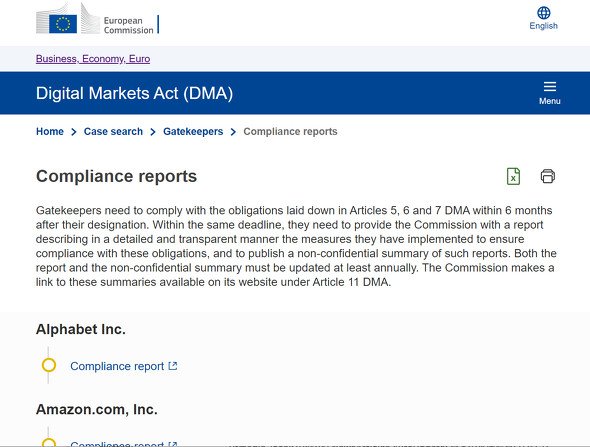
Task: Go to the Case search breadcrumb
Action: pos(113,131)
